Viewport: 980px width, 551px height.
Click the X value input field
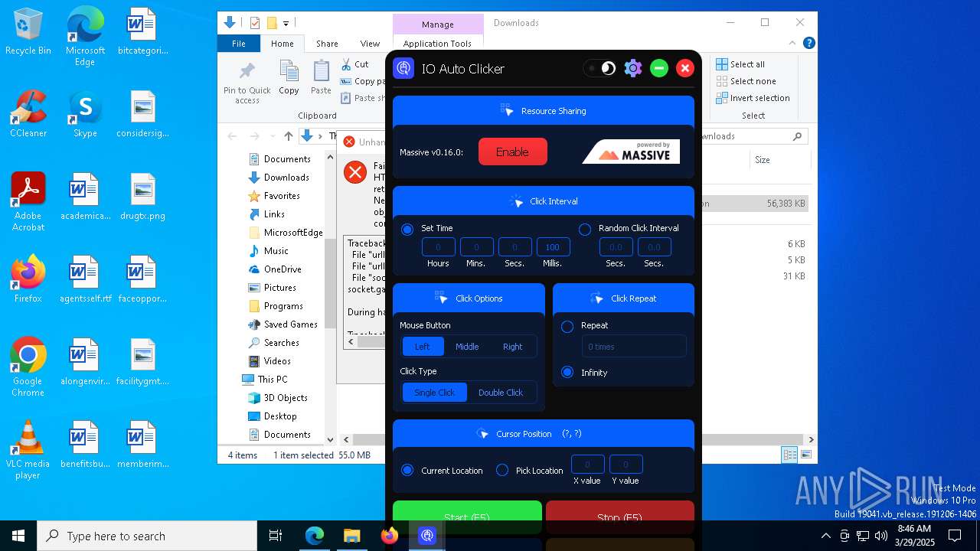588,465
